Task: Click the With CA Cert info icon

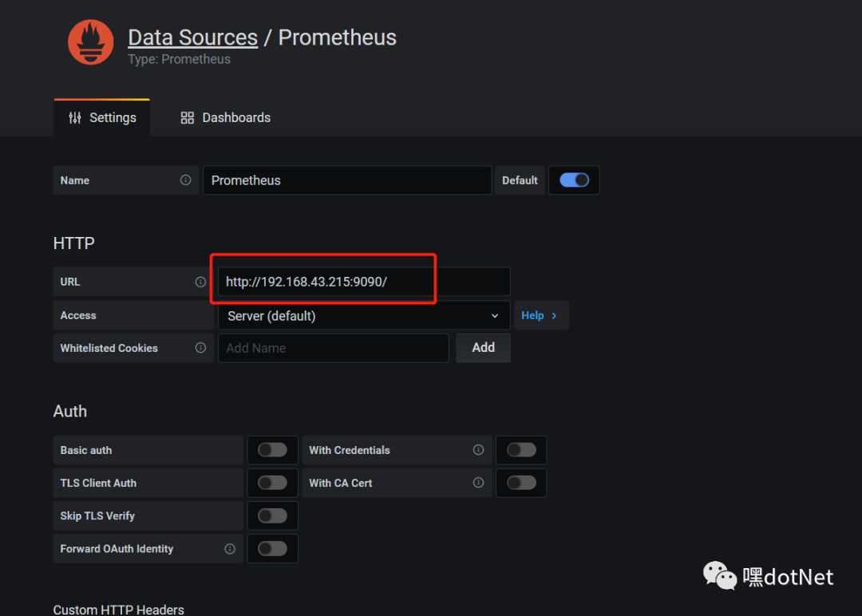Action: [478, 483]
